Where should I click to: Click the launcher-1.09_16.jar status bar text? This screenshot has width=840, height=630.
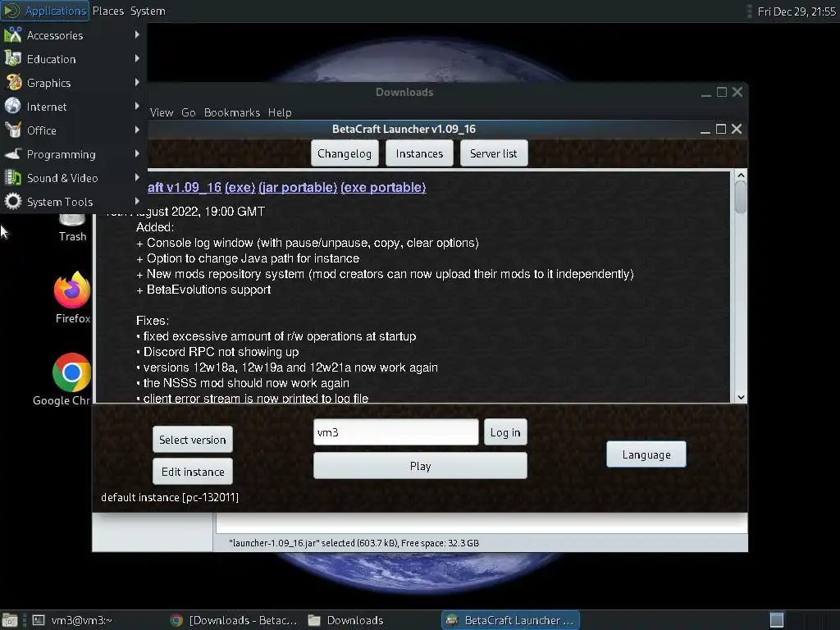click(354, 543)
